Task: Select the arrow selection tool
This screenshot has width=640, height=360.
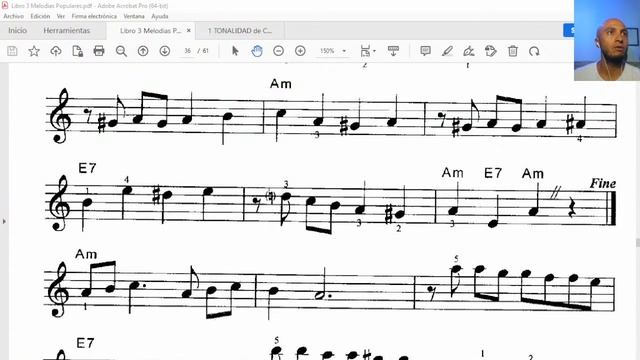Action: pyautogui.click(x=235, y=51)
